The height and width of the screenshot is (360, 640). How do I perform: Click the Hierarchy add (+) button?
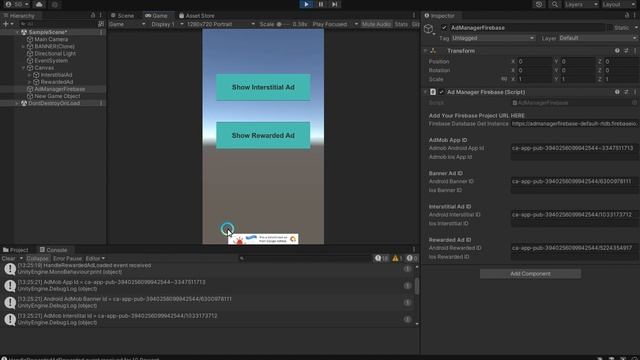[7, 24]
